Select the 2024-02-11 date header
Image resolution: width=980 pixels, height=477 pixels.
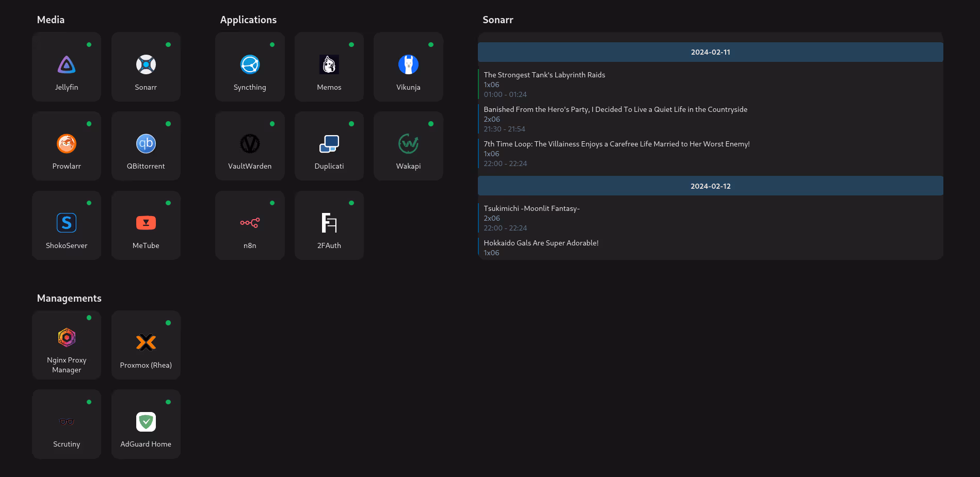(x=711, y=52)
